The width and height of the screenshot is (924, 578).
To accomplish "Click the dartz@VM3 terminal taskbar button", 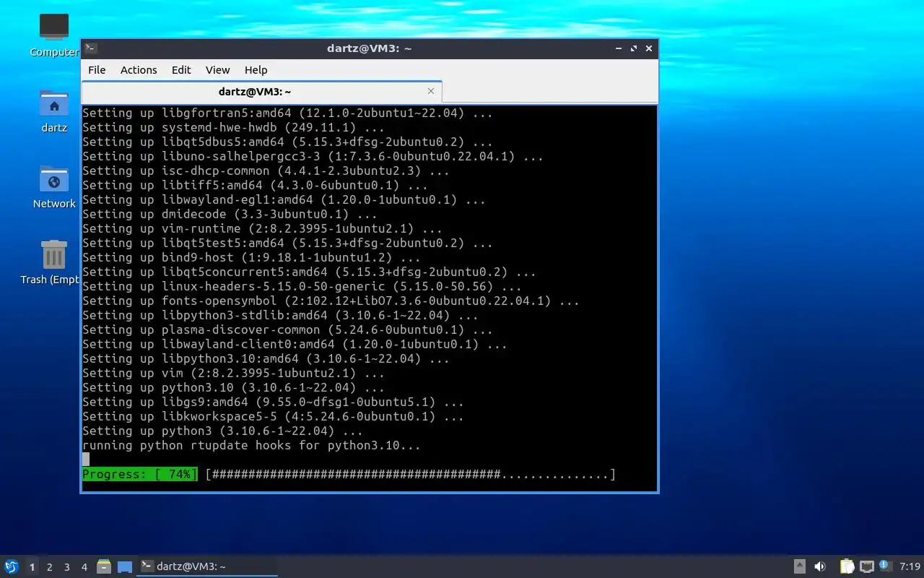I will coord(207,566).
